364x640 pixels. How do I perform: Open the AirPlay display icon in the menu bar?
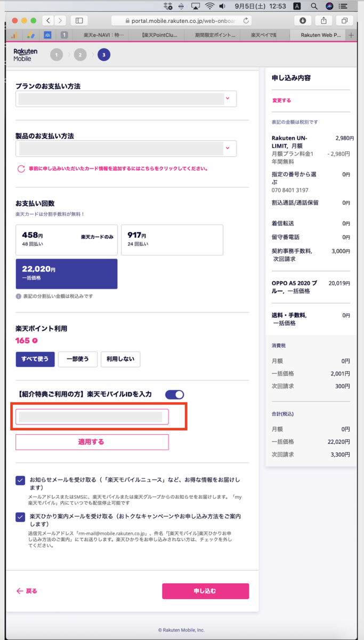coord(196,6)
